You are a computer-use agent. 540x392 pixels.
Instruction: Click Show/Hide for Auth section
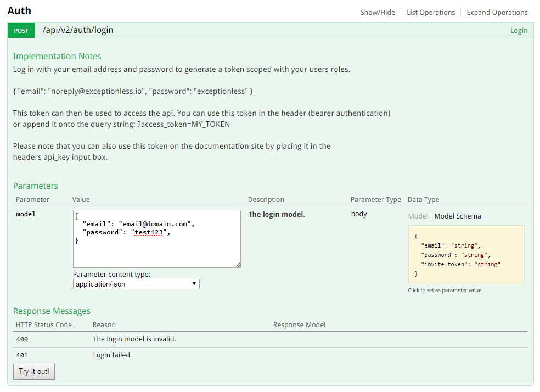[x=378, y=13]
